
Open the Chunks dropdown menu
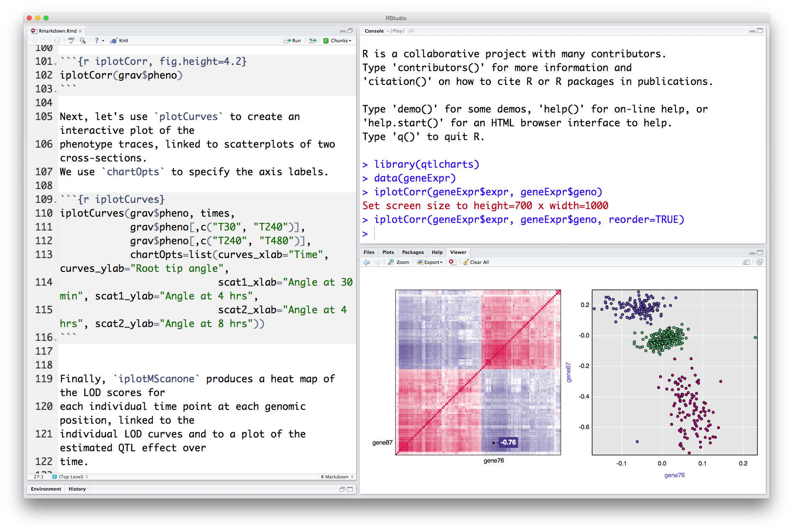338,41
